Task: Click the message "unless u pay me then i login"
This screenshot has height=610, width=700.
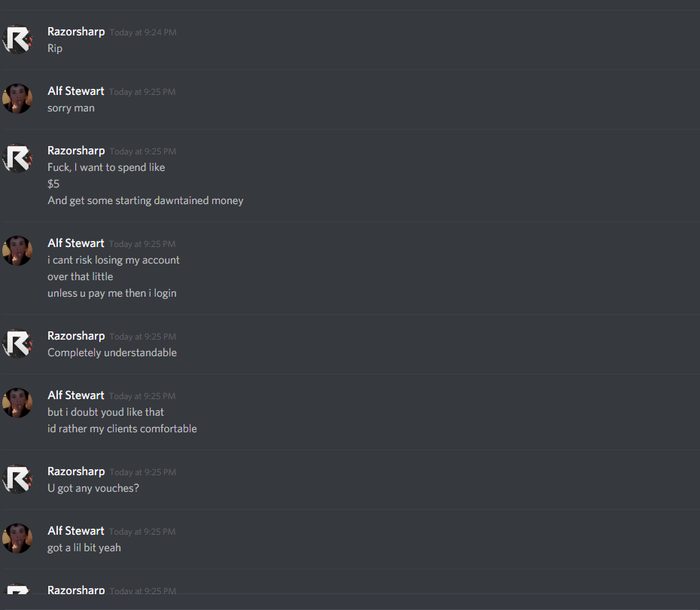Action: pyautogui.click(x=112, y=294)
